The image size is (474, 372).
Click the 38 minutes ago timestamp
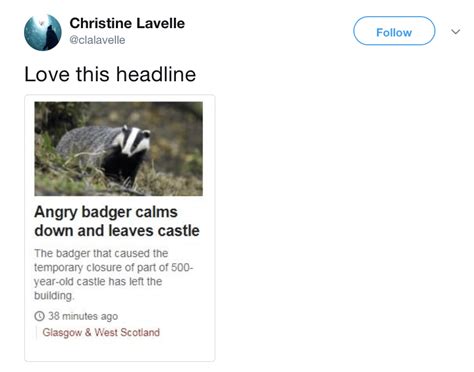[83, 316]
